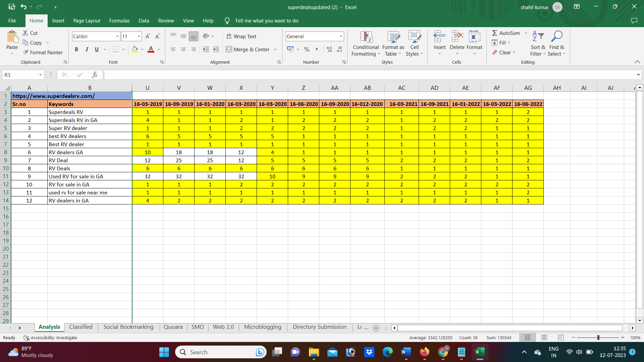Image resolution: width=644 pixels, height=362 pixels.
Task: Toggle Italic formatting
Action: click(x=87, y=49)
